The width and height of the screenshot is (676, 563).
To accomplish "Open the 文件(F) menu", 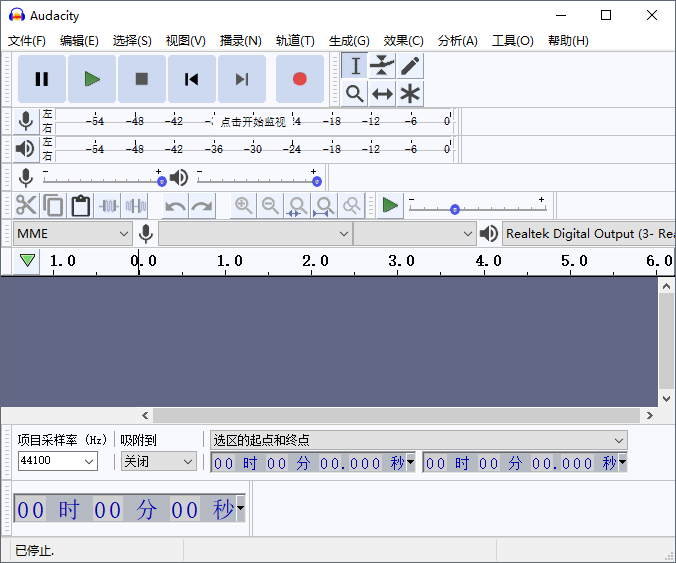I will tap(27, 41).
